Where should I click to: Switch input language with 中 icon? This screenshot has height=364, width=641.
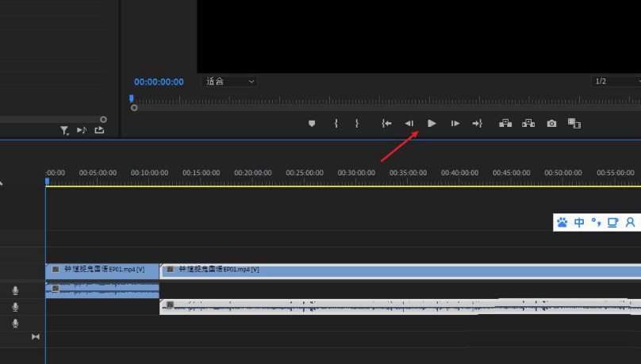tap(579, 222)
